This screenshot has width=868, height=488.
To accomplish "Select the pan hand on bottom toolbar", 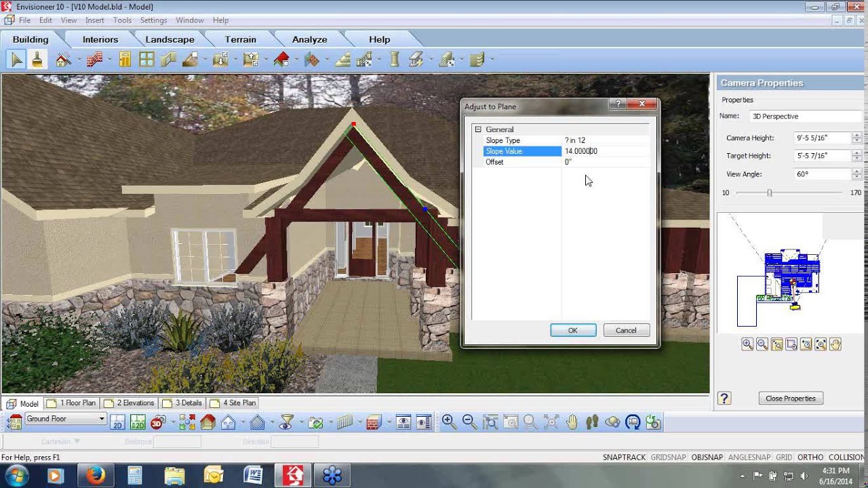I will coord(572,423).
